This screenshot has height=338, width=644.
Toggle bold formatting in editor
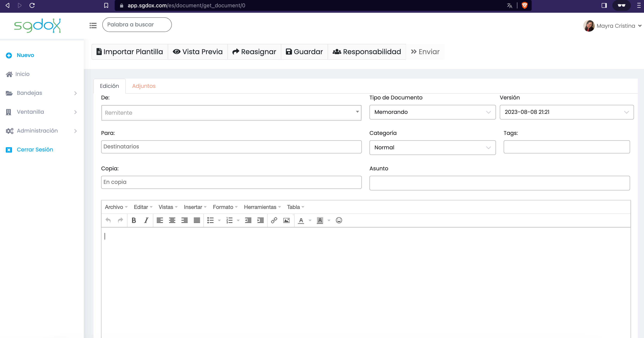pyautogui.click(x=134, y=220)
